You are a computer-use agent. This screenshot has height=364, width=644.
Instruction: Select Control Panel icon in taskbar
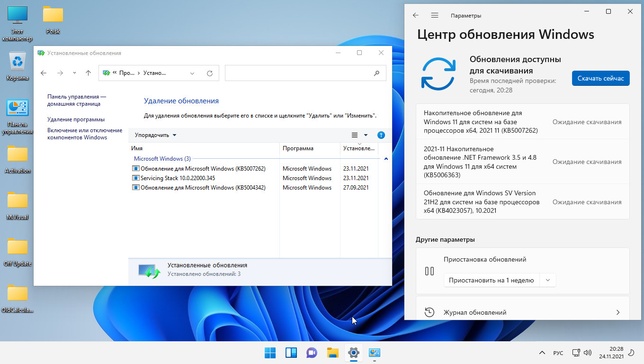click(374, 353)
